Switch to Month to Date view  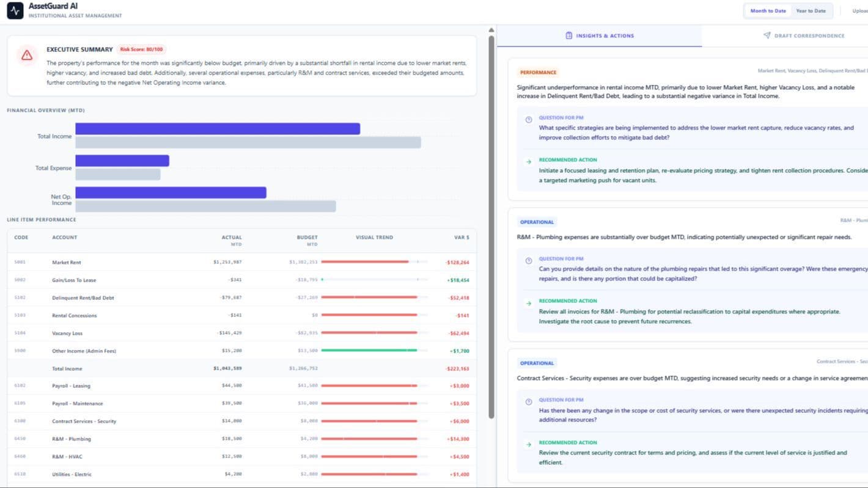[x=768, y=11]
